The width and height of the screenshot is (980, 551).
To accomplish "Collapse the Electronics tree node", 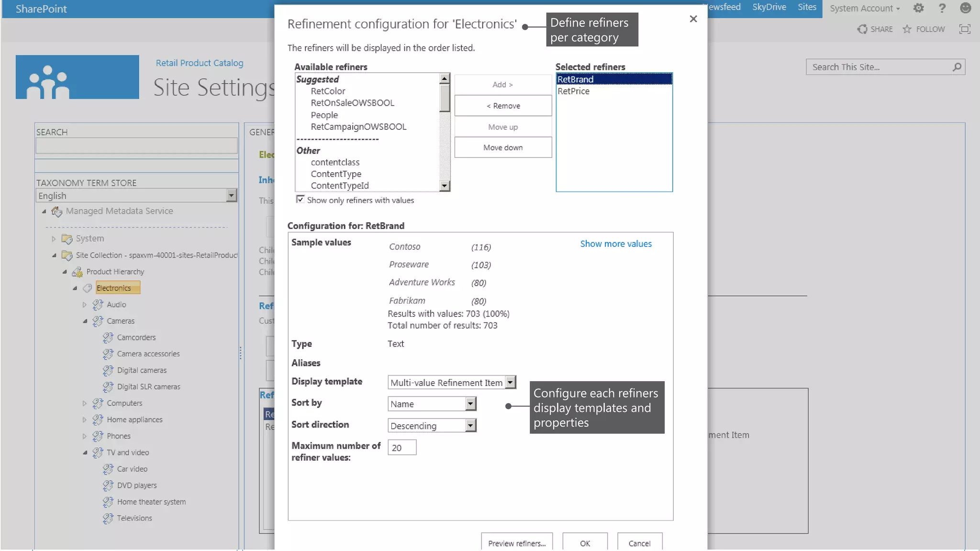I will coord(75,288).
